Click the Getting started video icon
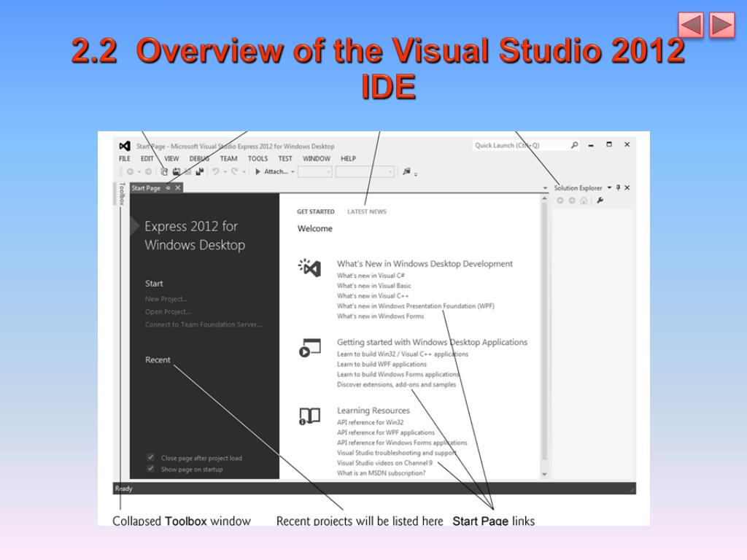The width and height of the screenshot is (747, 560). [x=309, y=348]
